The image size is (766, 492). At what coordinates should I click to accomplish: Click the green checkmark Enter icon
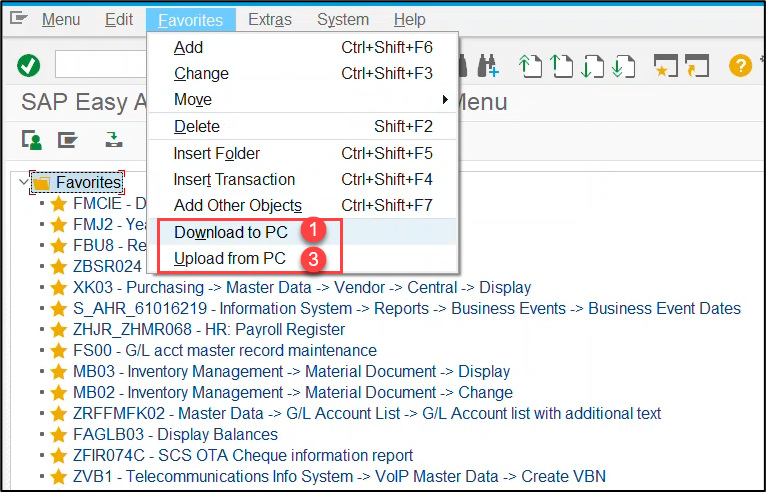tap(29, 65)
